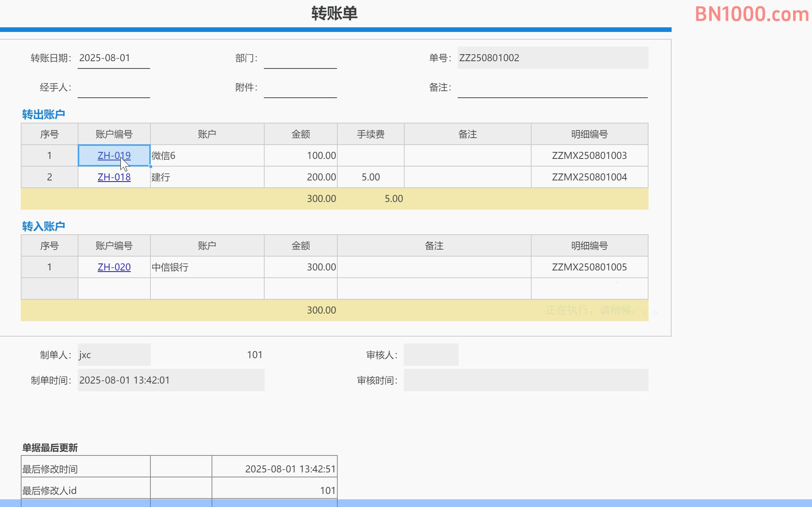Viewport: 812px width, 507px height.
Task: Click the 明细编号 header in 转出账户 table
Action: (590, 134)
